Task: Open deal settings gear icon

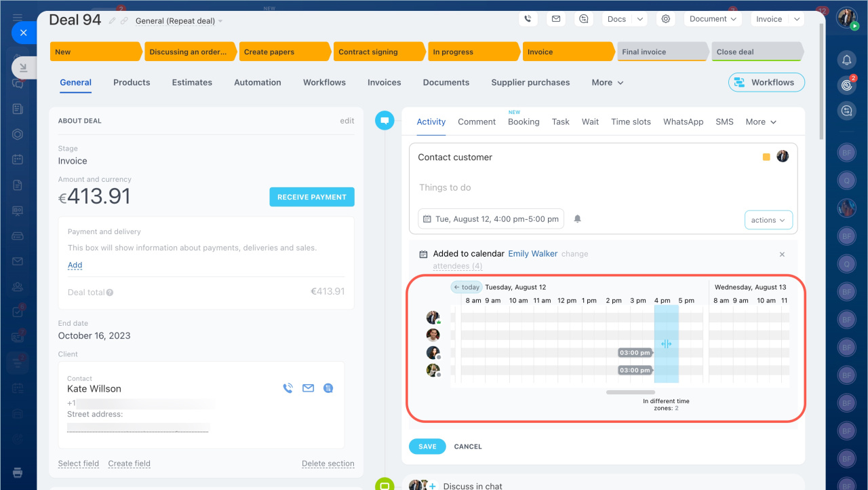Action: (666, 19)
